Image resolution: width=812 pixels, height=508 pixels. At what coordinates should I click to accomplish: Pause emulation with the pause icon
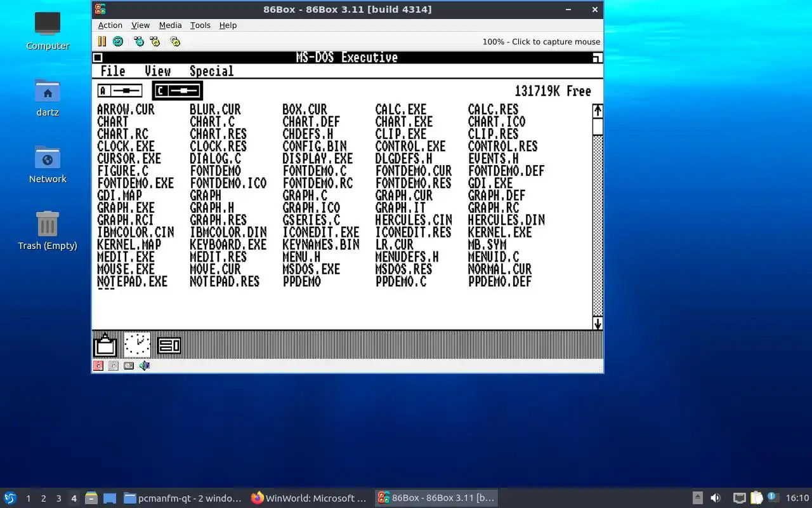pos(101,41)
